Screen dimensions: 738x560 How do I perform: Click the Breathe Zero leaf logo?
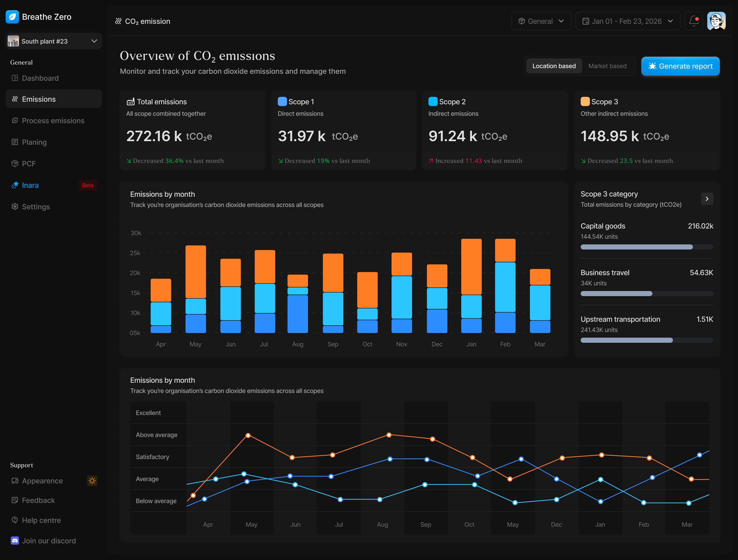tap(12, 17)
